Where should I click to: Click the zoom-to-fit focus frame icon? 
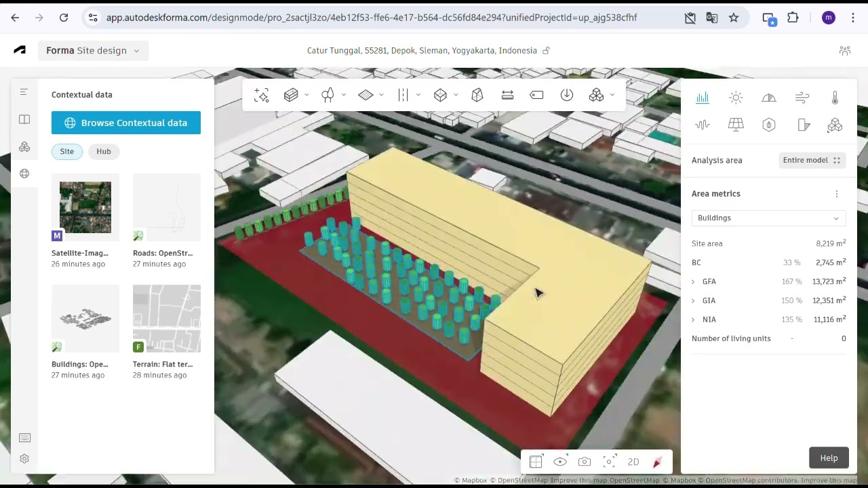tap(609, 462)
